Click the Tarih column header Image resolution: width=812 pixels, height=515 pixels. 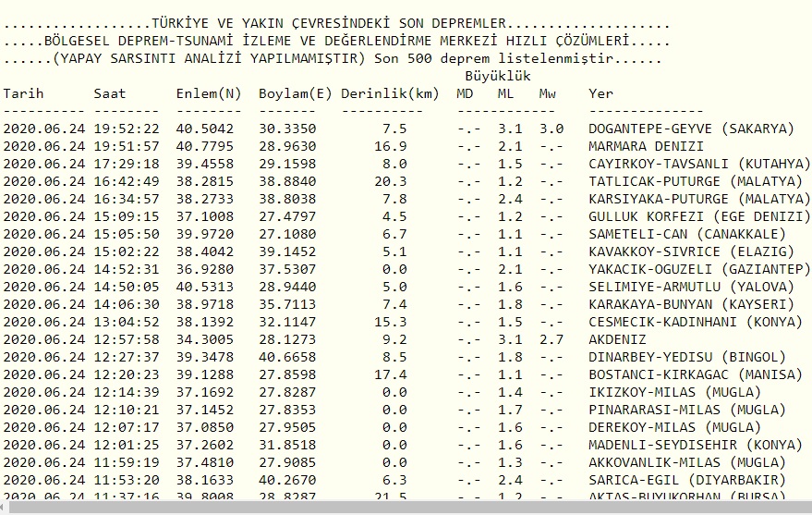pyautogui.click(x=24, y=93)
